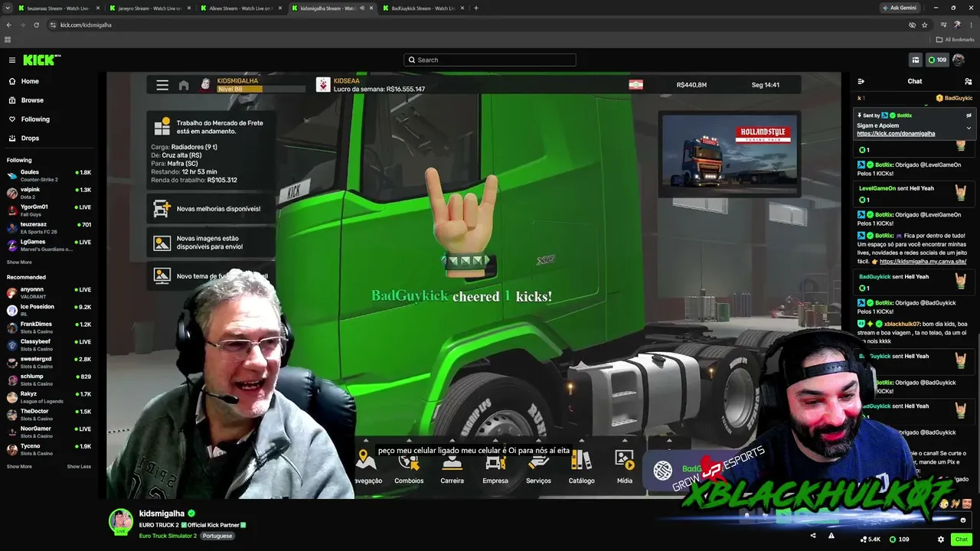Hide the pinned BotRix message
The image size is (980, 551).
coord(969,116)
